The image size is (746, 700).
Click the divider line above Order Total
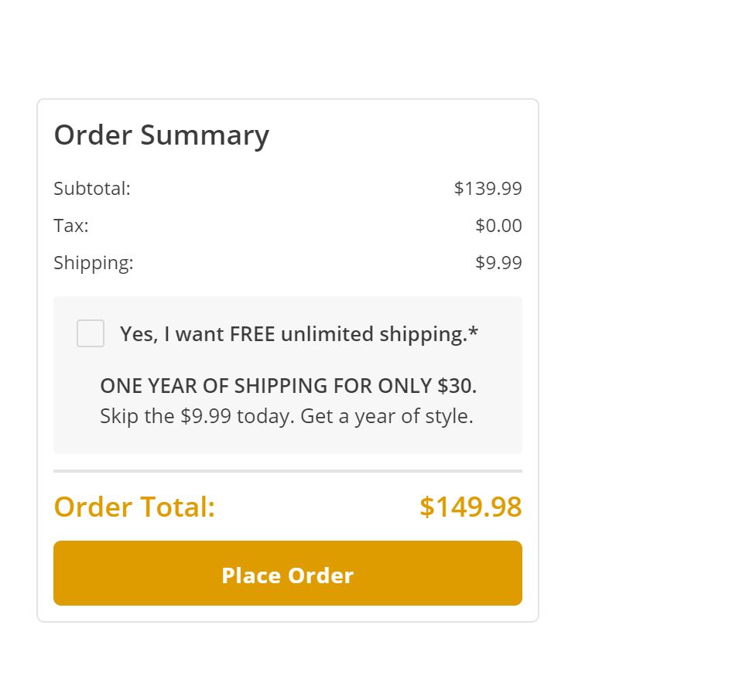(x=287, y=470)
